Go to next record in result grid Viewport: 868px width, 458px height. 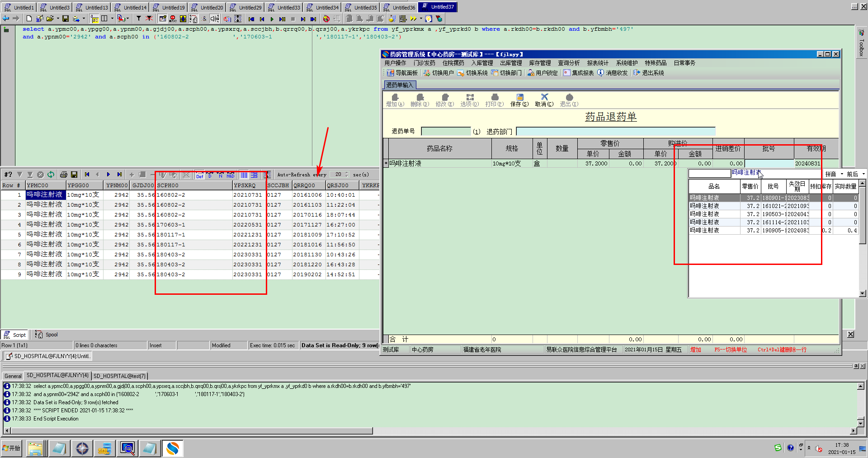point(108,175)
